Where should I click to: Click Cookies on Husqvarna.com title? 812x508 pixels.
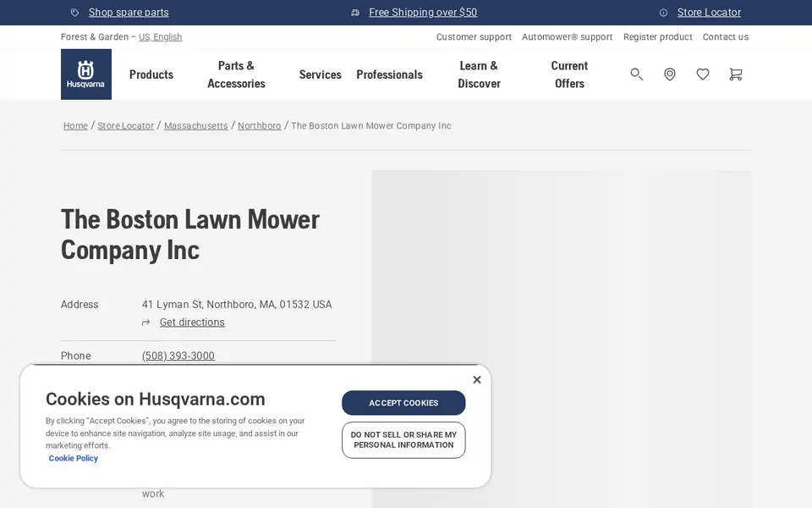[x=156, y=399]
